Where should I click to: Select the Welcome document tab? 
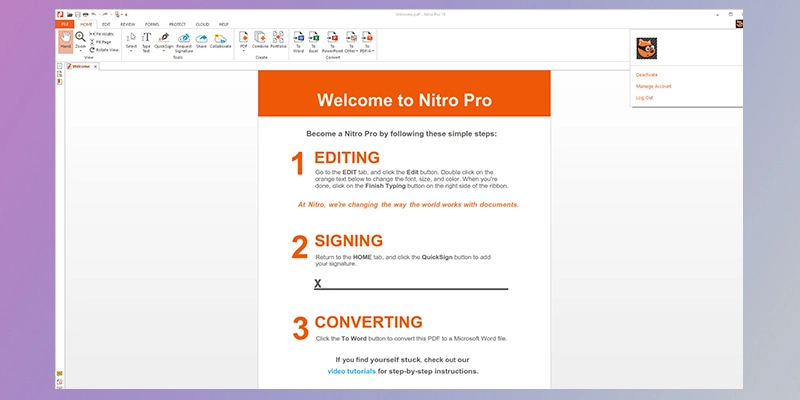(82, 66)
